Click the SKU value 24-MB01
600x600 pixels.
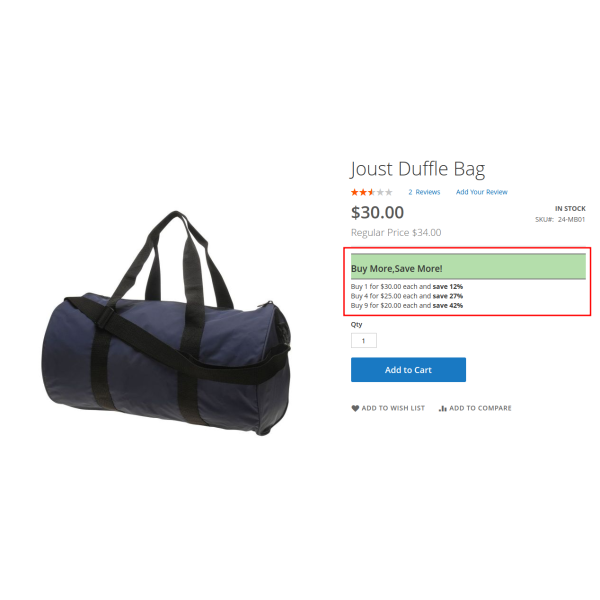pyautogui.click(x=571, y=219)
